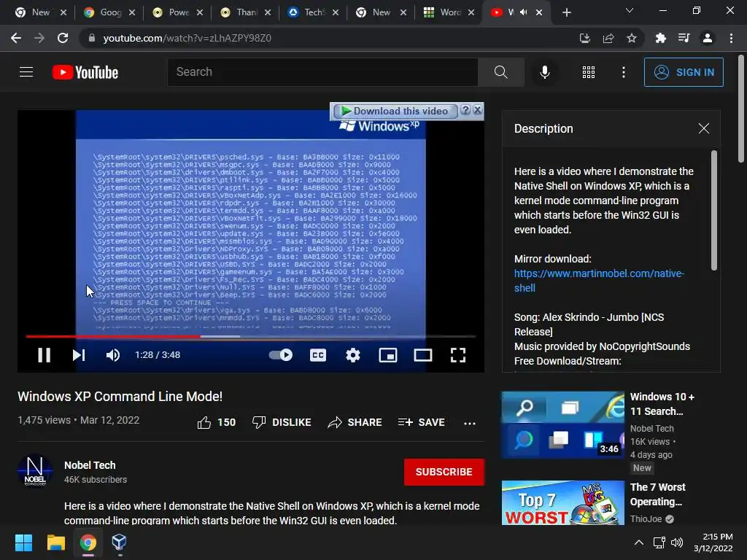Open the Nobel Tech channel avatar
The width and height of the screenshot is (747, 560).
[x=35, y=471]
